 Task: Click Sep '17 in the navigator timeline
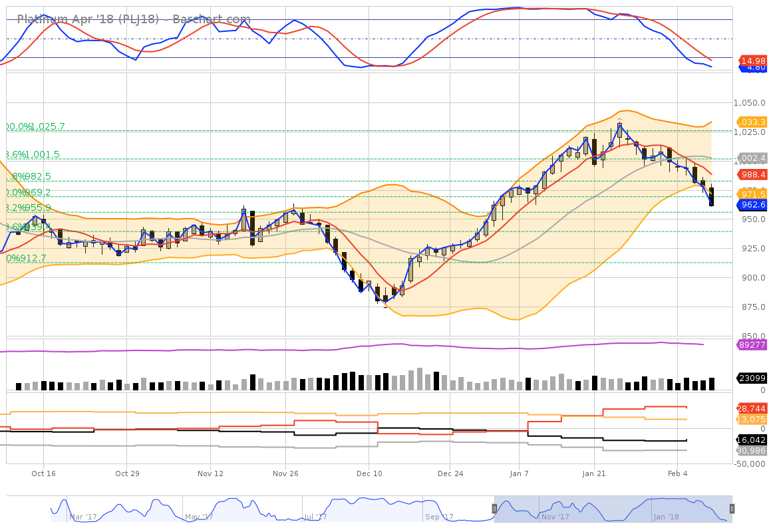click(440, 517)
